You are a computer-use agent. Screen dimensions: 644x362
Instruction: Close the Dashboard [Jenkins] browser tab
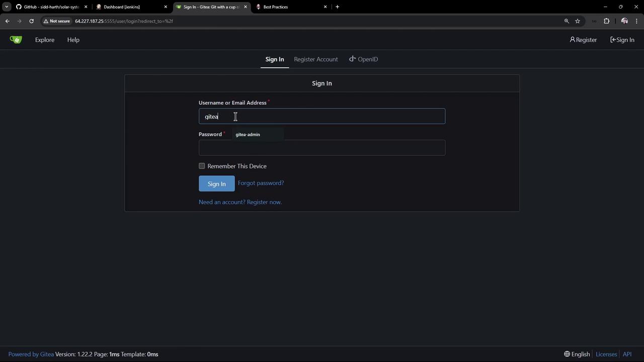pos(166,7)
